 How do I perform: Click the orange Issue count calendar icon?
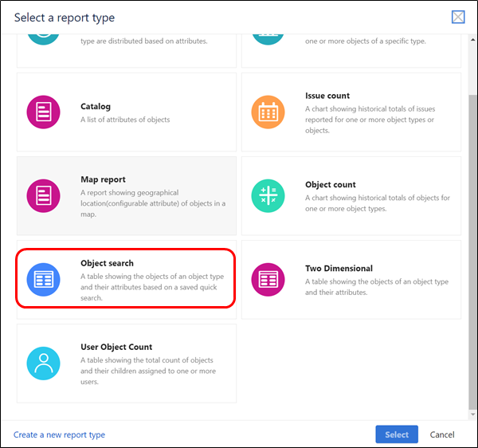pos(268,112)
